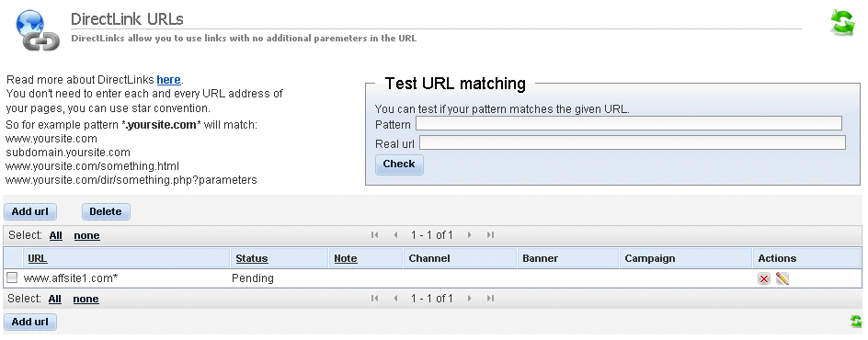This screenshot has width=868, height=340.
Task: Go to last page in the upper pager
Action: coord(490,235)
